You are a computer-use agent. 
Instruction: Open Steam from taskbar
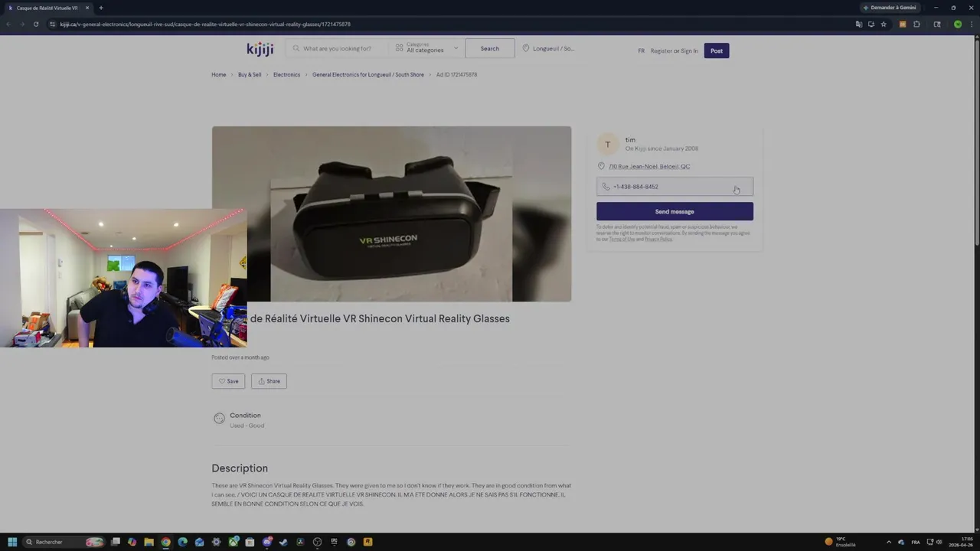283,542
